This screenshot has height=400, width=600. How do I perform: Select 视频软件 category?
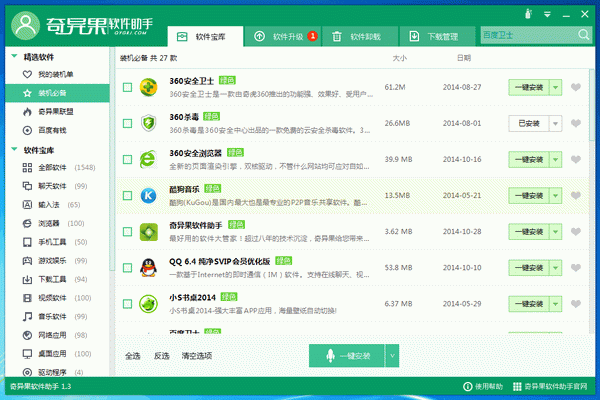point(57,298)
